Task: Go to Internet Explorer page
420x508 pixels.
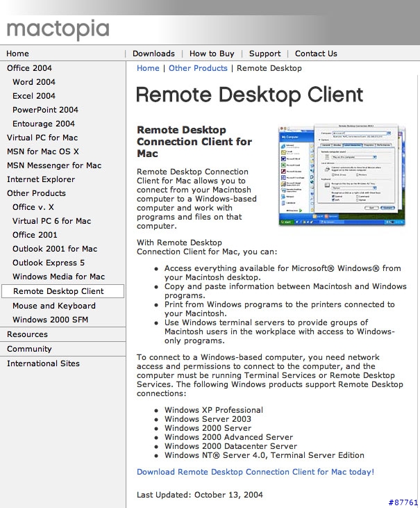Action: (x=41, y=179)
